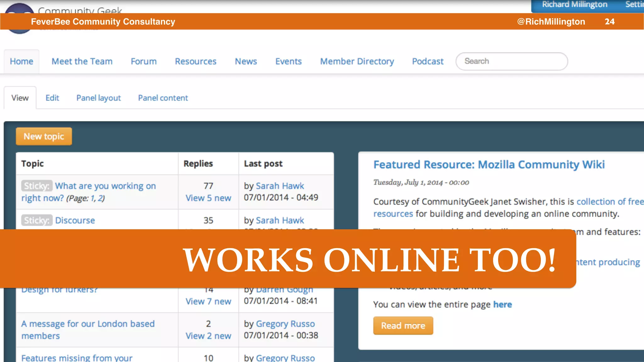The width and height of the screenshot is (644, 362).
Task: Open Featured Resource Mozilla Community Wiki title
Action: [489, 164]
